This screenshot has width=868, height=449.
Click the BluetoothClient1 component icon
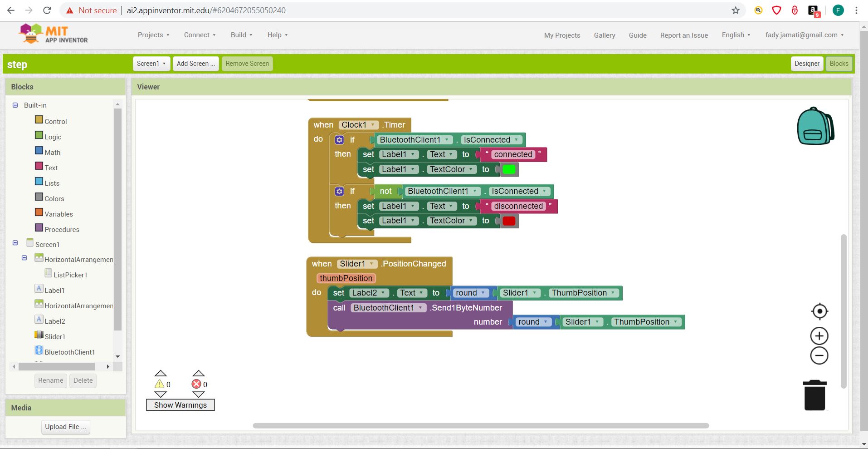(x=39, y=350)
